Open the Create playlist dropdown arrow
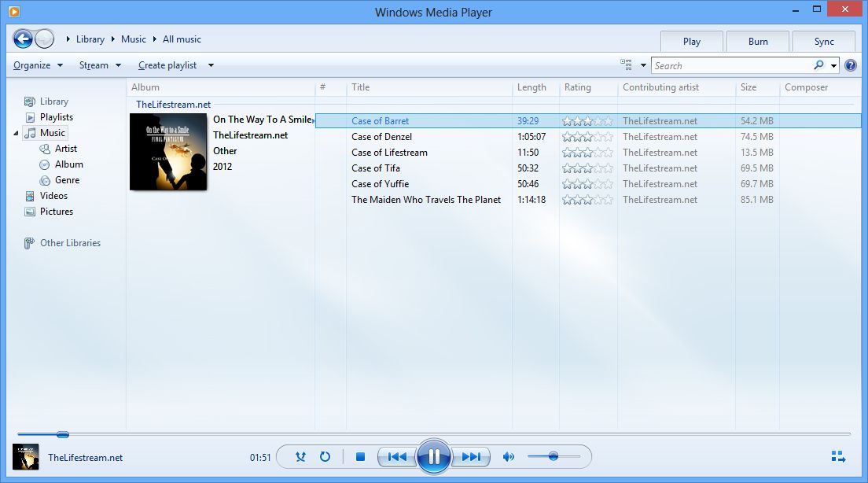The width and height of the screenshot is (868, 483). click(209, 65)
